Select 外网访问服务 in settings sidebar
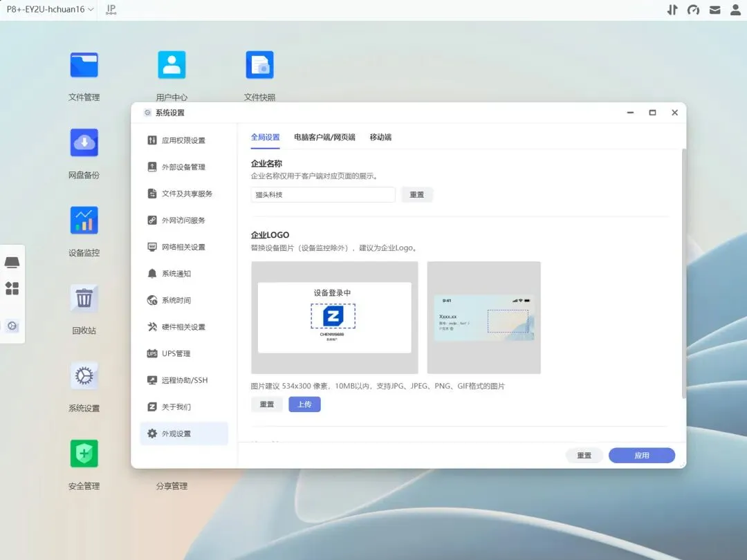 184,220
